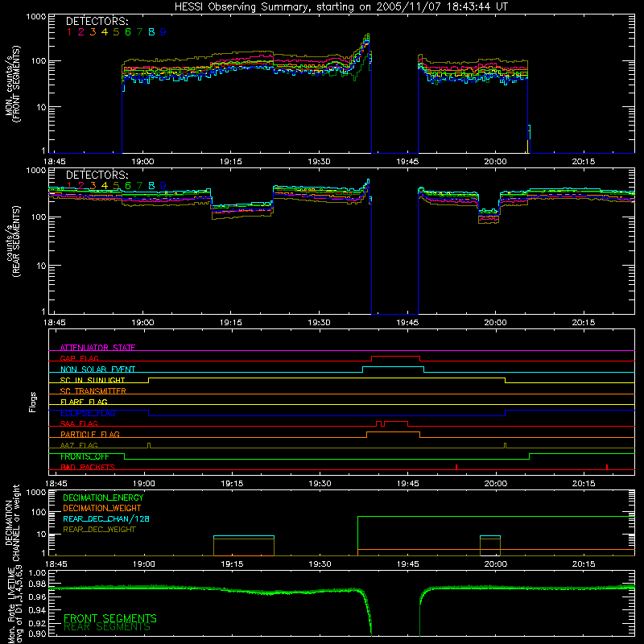Click the 20:00 tick label under rear segments plot
644x644 pixels.
click(496, 323)
